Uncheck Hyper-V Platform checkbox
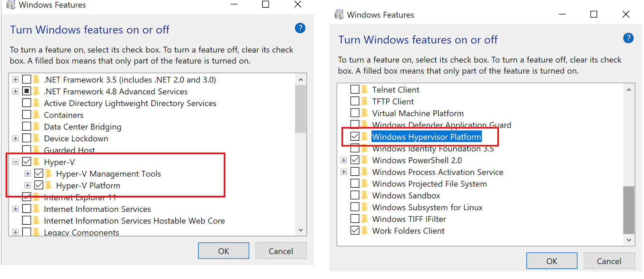This screenshot has height=279, width=644. (x=39, y=185)
